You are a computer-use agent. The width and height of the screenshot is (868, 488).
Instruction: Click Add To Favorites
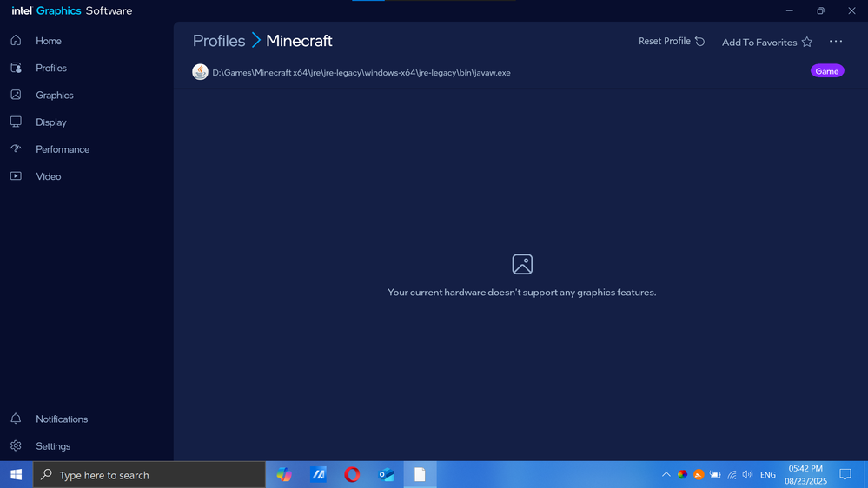point(766,42)
